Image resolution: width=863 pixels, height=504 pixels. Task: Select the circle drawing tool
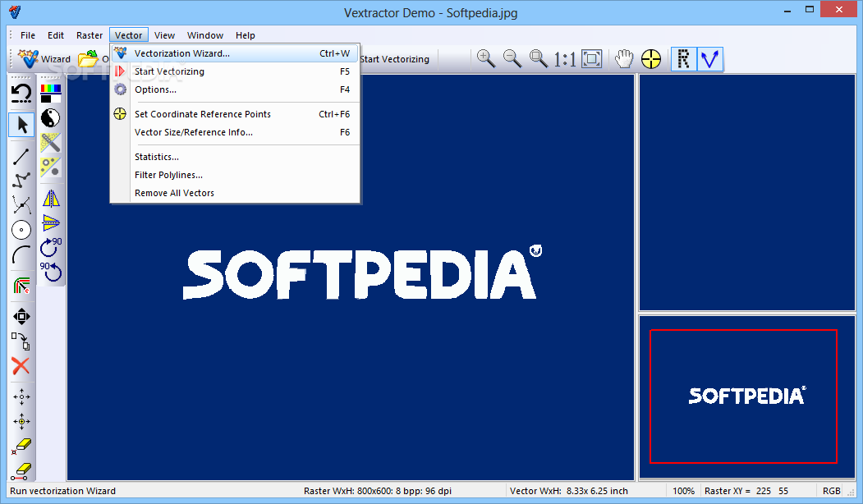pos(21,230)
